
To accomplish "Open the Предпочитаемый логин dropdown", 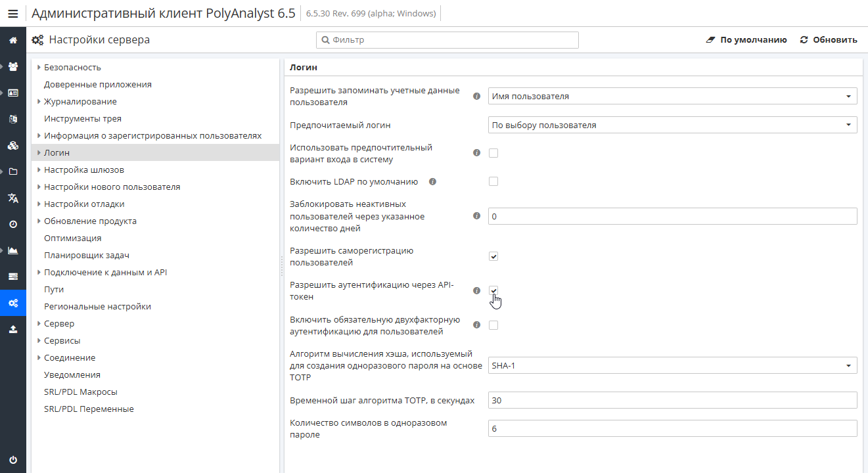I will point(672,125).
